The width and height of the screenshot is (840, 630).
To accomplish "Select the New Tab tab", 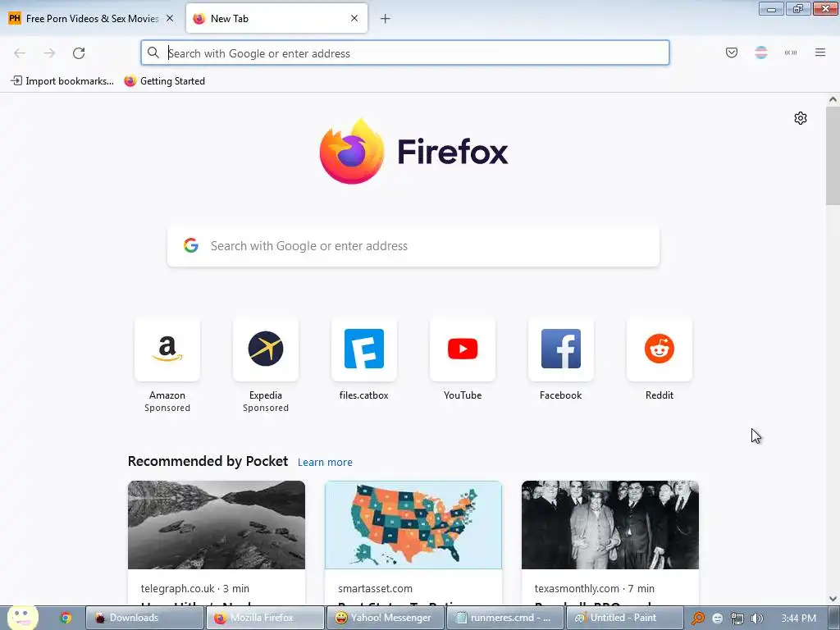I will pyautogui.click(x=277, y=18).
